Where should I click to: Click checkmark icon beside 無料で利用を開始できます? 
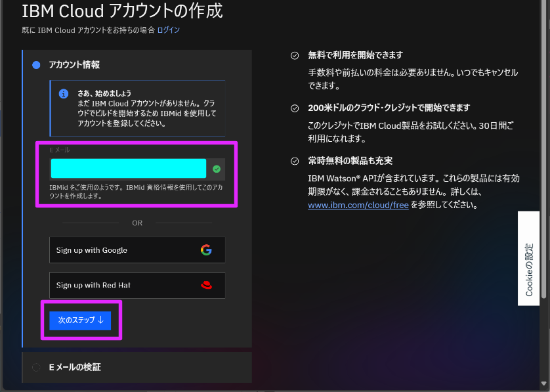(x=295, y=55)
